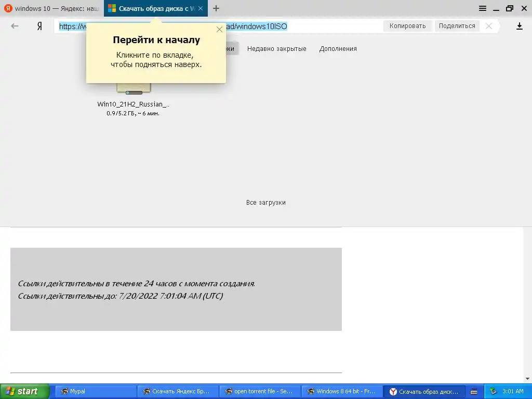Switch to the 'windows 10 — Яндекс' tab

pyautogui.click(x=51, y=8)
